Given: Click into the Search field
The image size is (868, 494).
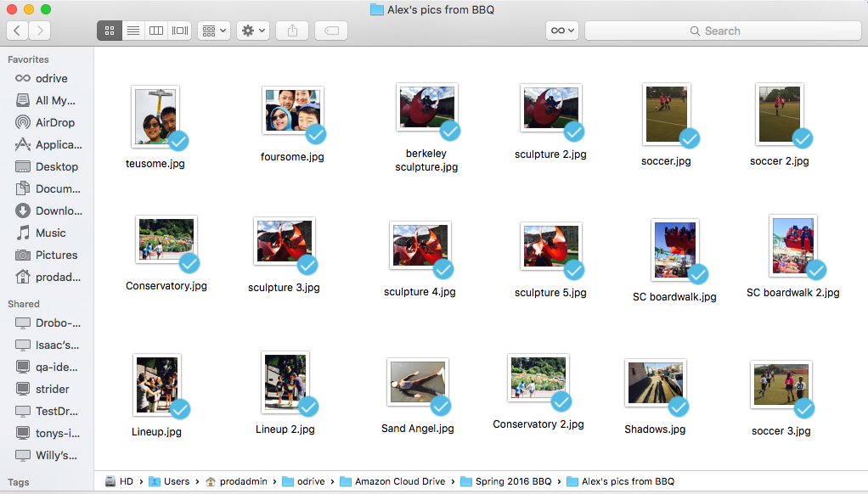Looking at the screenshot, I should click(723, 31).
